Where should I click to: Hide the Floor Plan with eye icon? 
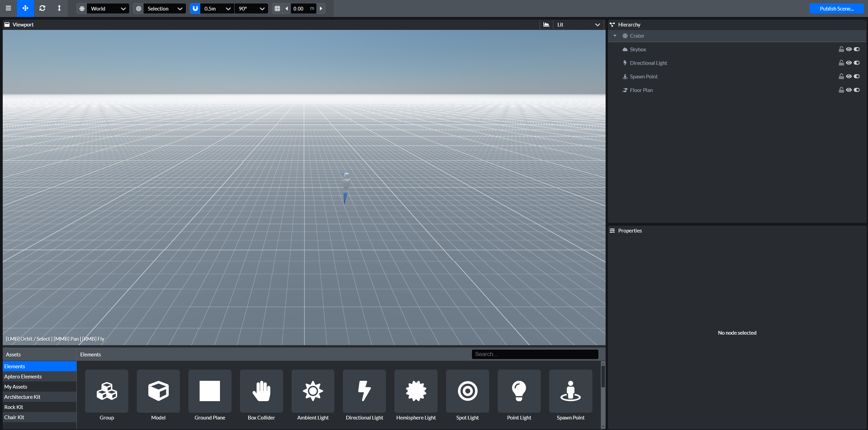click(x=849, y=90)
